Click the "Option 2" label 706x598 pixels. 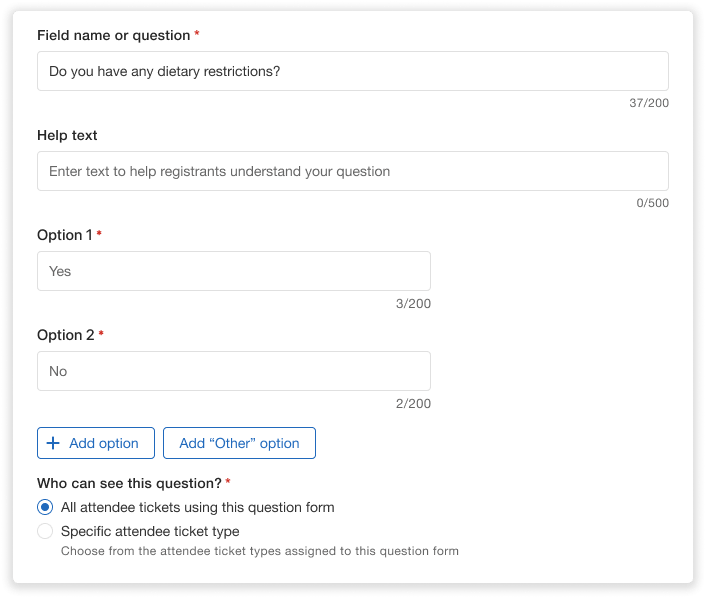coord(64,335)
